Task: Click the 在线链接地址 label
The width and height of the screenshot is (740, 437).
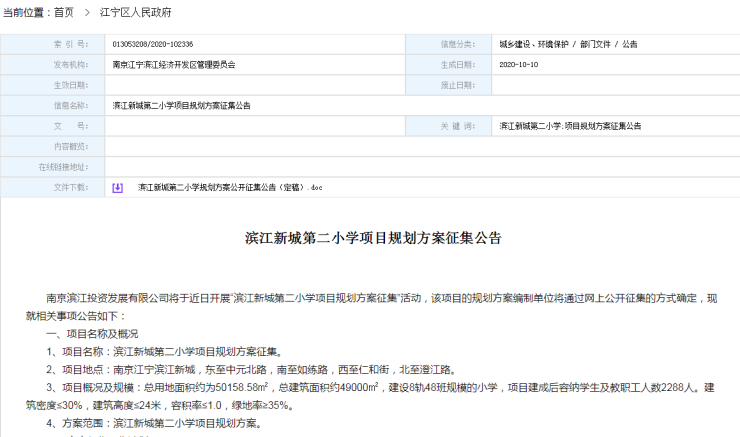Action: [63, 167]
